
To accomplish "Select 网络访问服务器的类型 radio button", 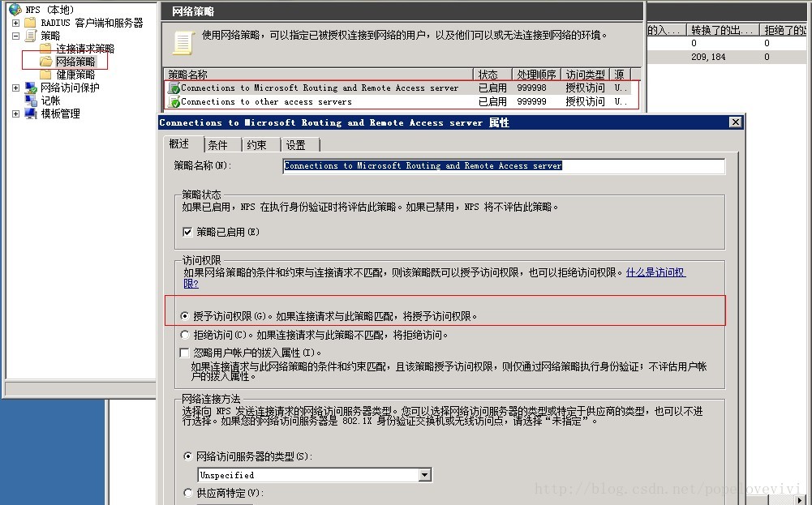I will [188, 456].
